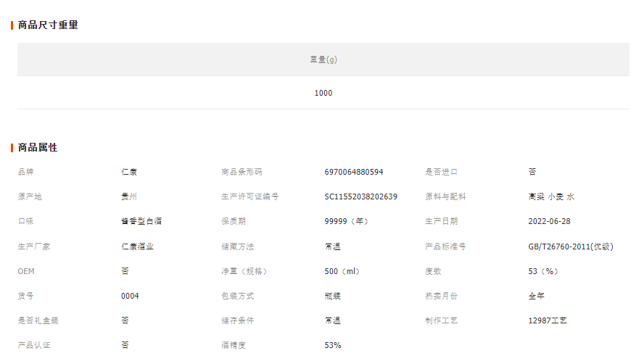The height and width of the screenshot is (356, 644).
Task: Click the item number 0004
Action: (130, 296)
